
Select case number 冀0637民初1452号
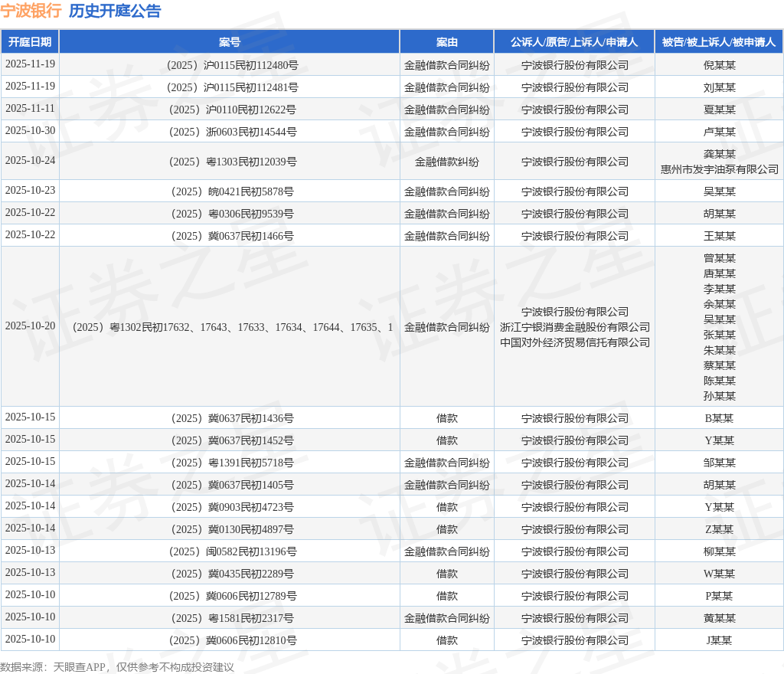pyautogui.click(x=233, y=440)
